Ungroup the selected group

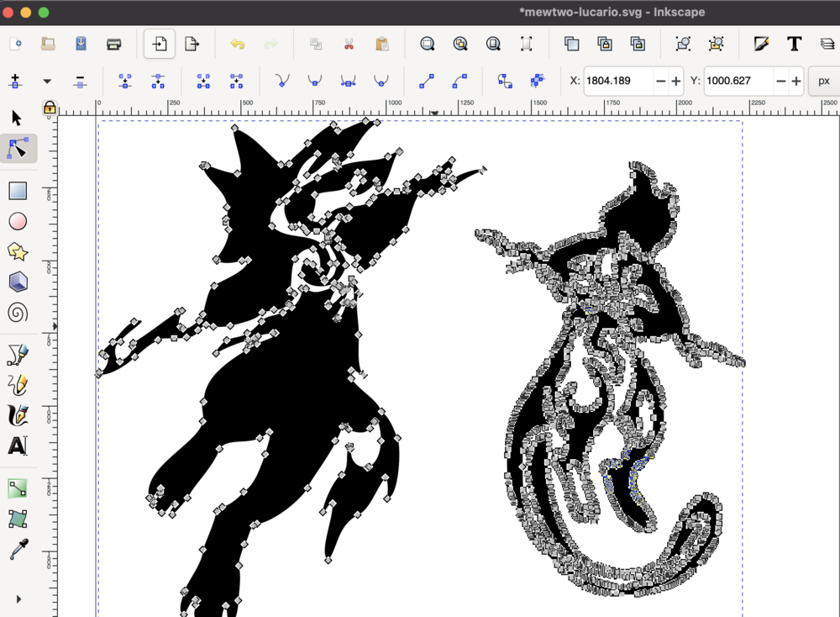coord(717,44)
